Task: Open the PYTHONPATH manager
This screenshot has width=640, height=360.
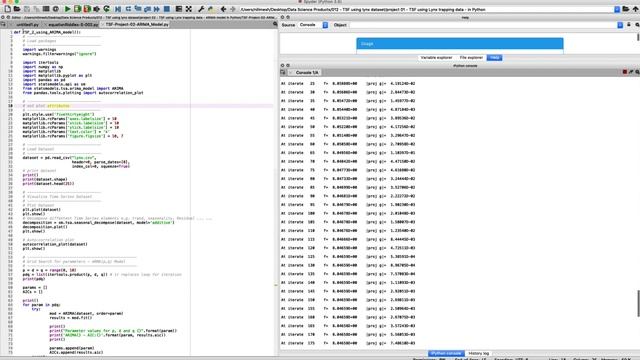Action: (211, 9)
